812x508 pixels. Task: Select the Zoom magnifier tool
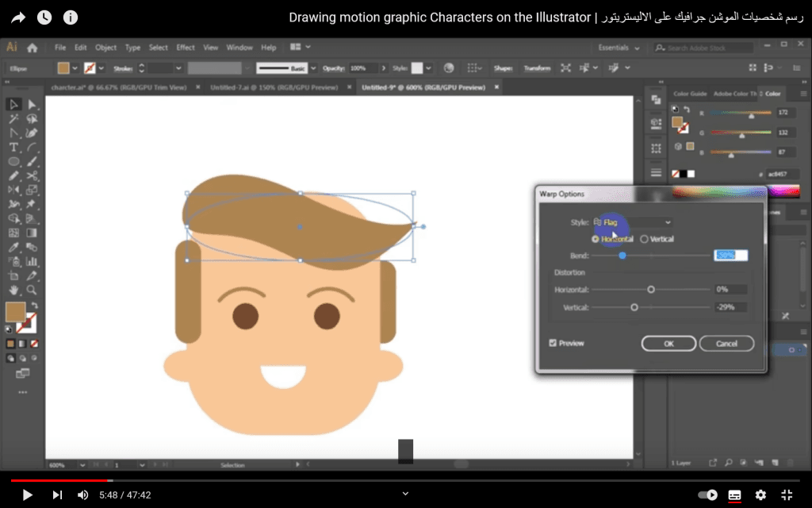coord(32,290)
